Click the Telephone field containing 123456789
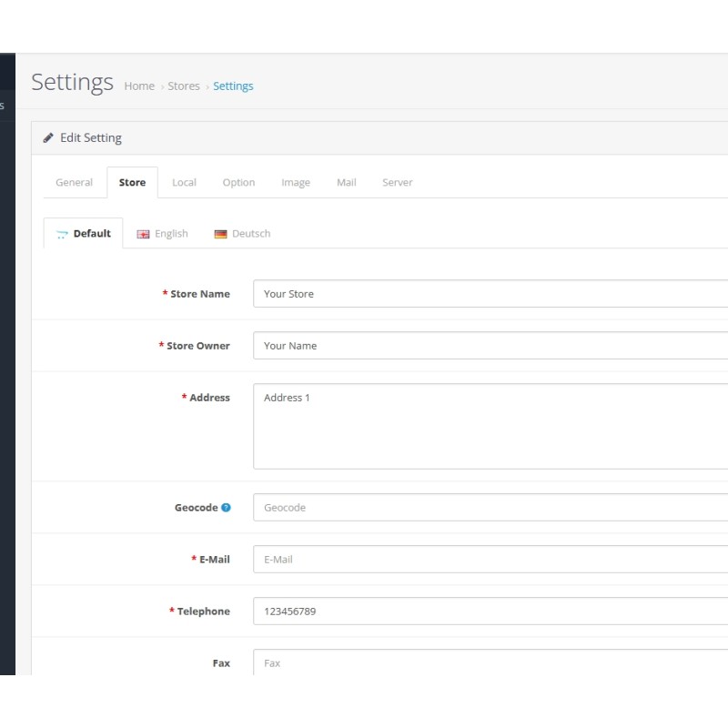The image size is (728, 728). coord(491,612)
